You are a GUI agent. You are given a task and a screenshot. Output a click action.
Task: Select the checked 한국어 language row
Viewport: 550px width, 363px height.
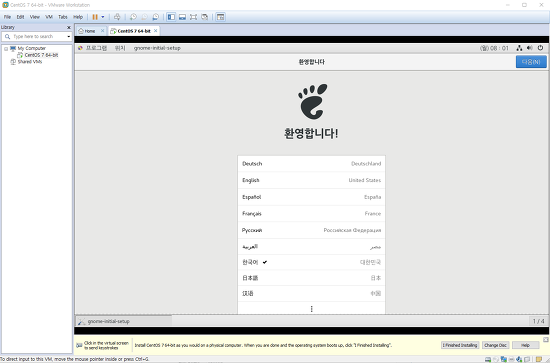click(311, 262)
